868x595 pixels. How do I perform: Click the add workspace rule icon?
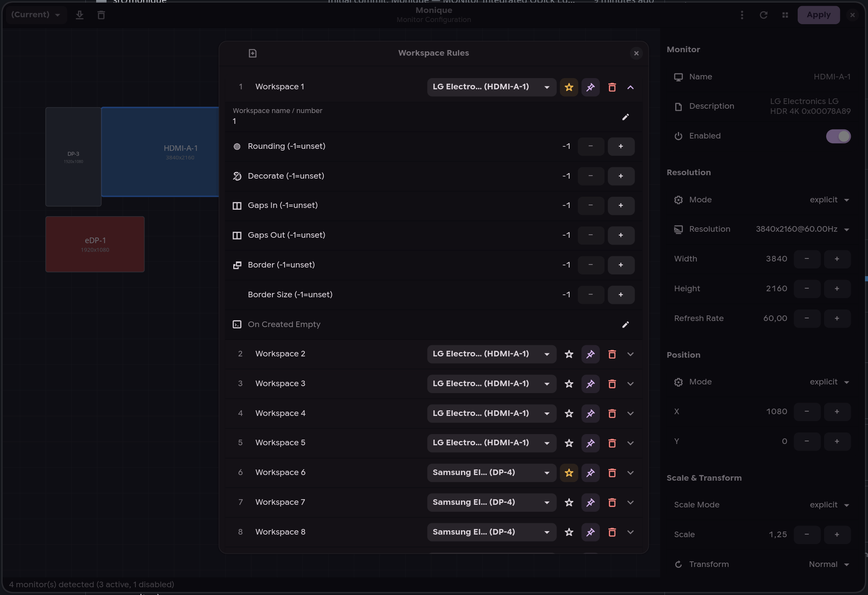253,53
